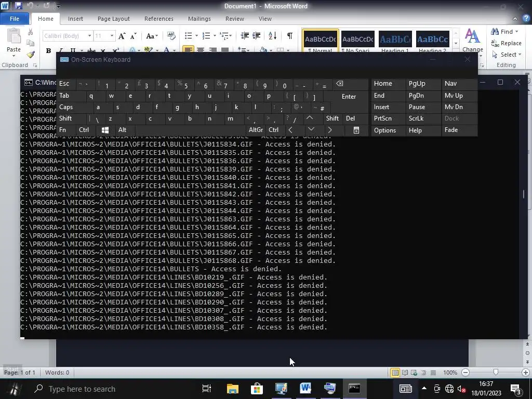
Task: Click the Bullets list icon
Action: click(x=188, y=36)
